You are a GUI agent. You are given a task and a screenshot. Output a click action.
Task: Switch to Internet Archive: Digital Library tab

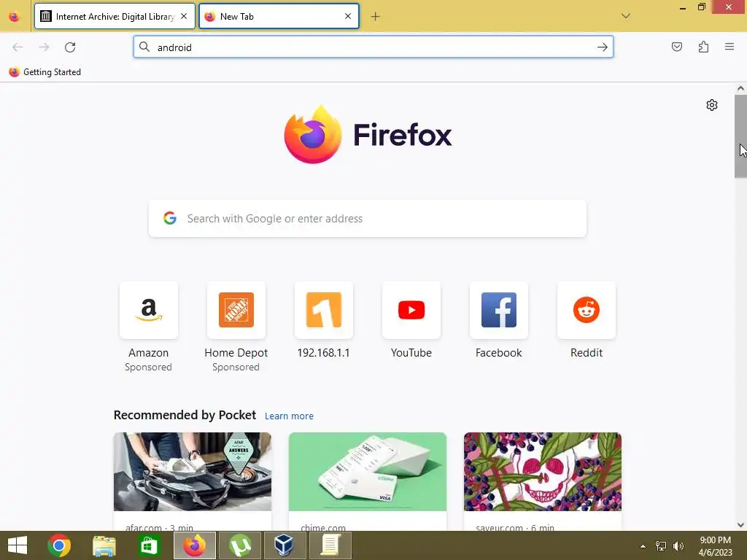click(x=115, y=16)
